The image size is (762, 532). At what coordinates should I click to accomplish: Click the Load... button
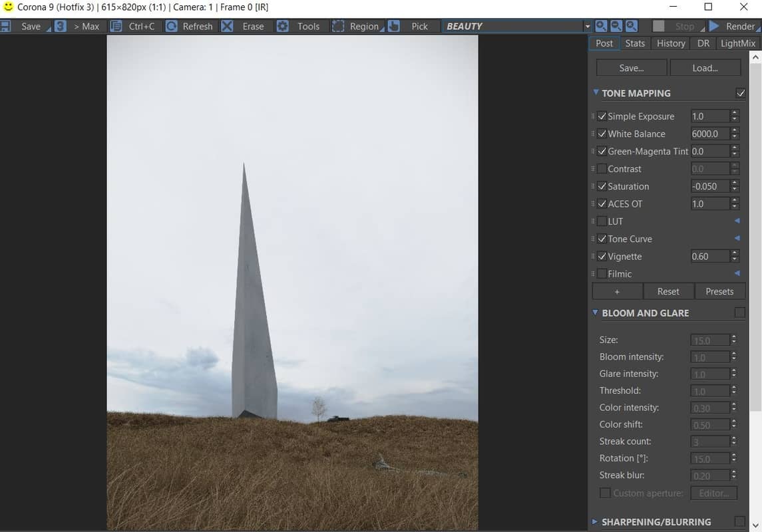(705, 68)
